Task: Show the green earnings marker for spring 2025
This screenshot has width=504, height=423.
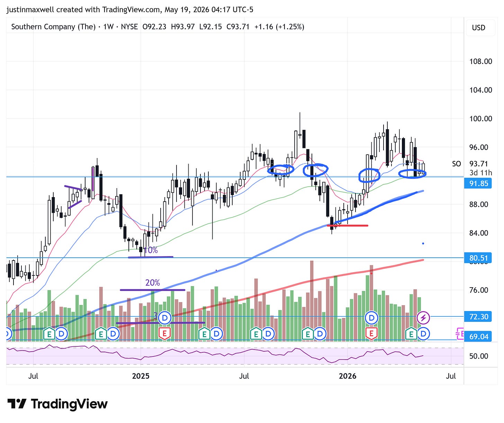Action: [x=204, y=334]
